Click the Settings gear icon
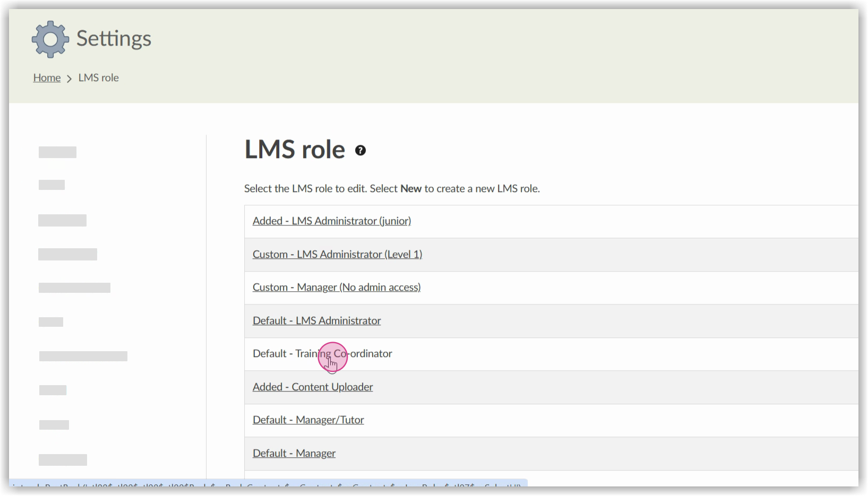Image resolution: width=868 pixels, height=496 pixels. coord(50,39)
